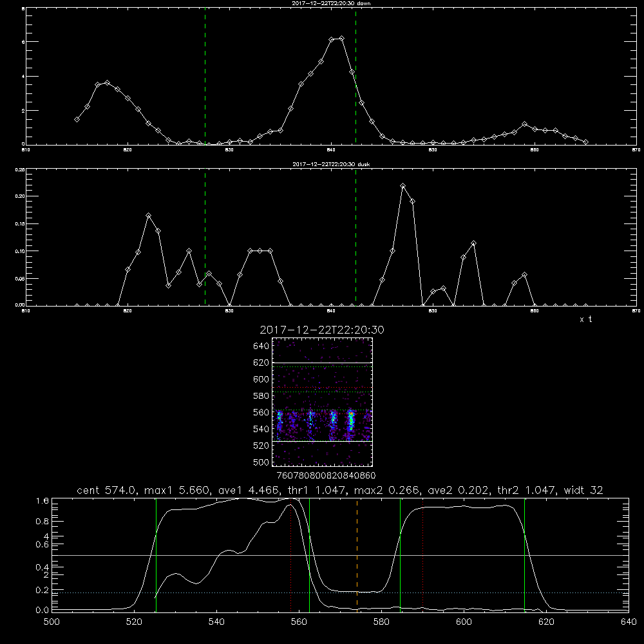The height and width of the screenshot is (644, 644).
Task: Click the "0.10" label on dusk plot y-axis
Action: 20,251
